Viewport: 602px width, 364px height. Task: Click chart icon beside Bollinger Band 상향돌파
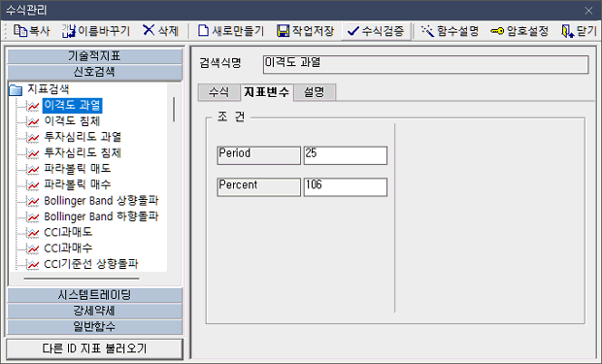point(33,201)
